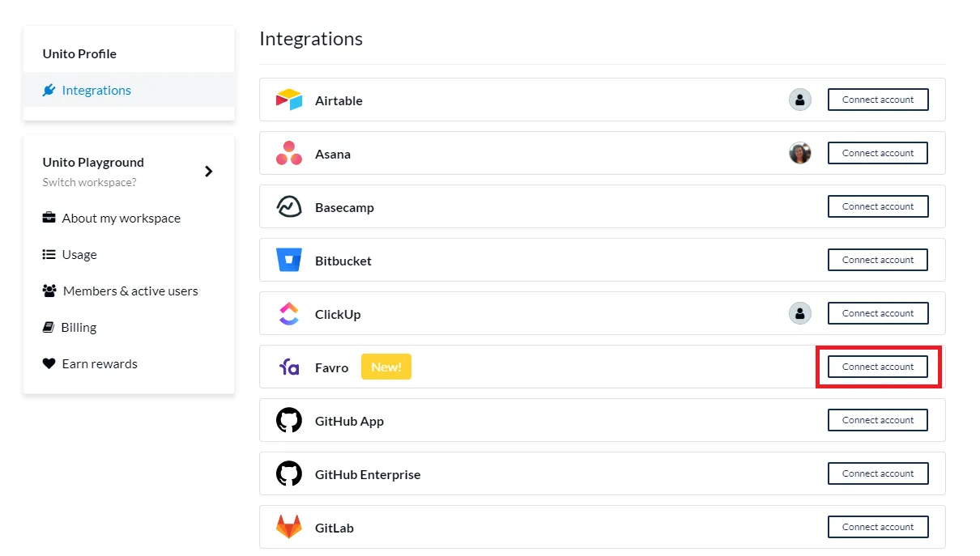980x556 pixels.
Task: Go to the Usage section
Action: point(79,255)
